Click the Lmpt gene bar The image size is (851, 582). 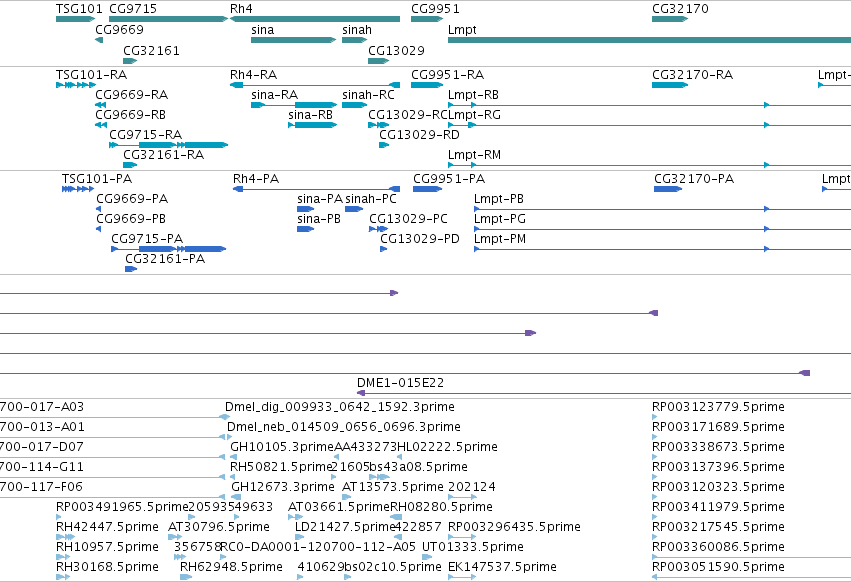click(649, 40)
